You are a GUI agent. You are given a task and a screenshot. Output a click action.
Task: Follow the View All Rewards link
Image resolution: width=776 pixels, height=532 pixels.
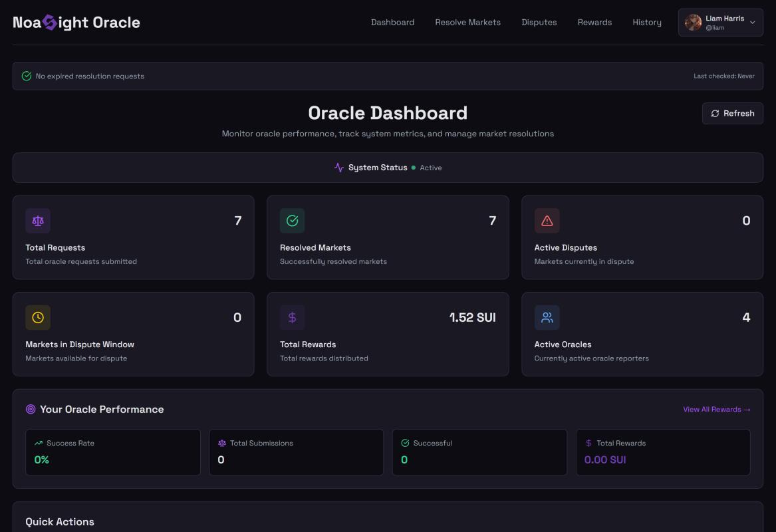716,410
